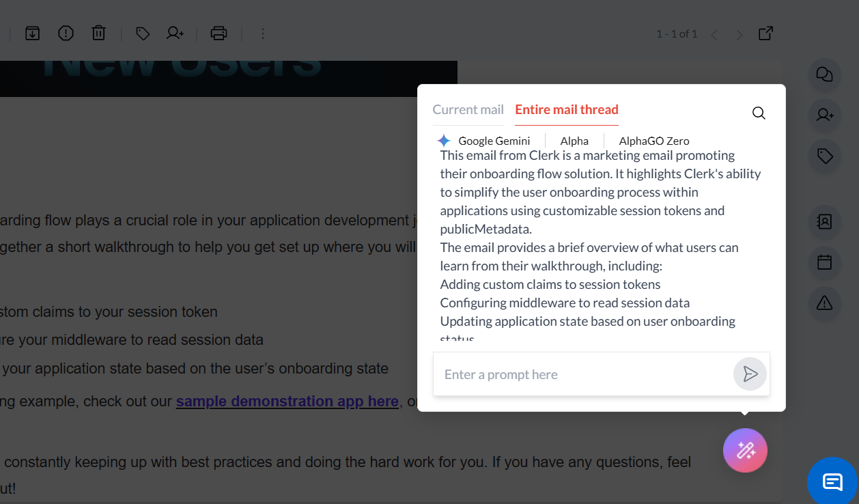Mark email as spam icon
Viewport: 859px width, 504px height.
pos(66,33)
